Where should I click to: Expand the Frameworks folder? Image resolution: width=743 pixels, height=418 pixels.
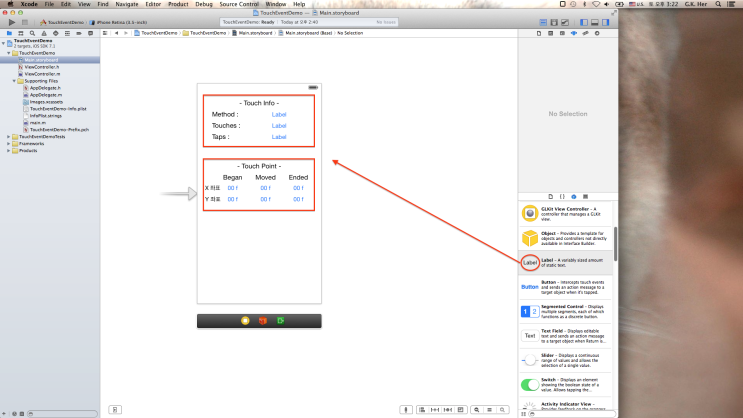(9, 144)
